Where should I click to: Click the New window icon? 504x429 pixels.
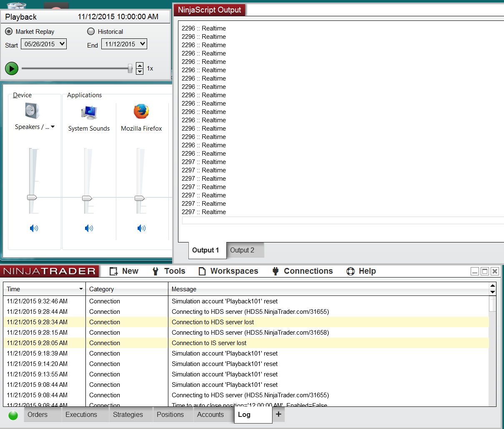tap(113, 271)
